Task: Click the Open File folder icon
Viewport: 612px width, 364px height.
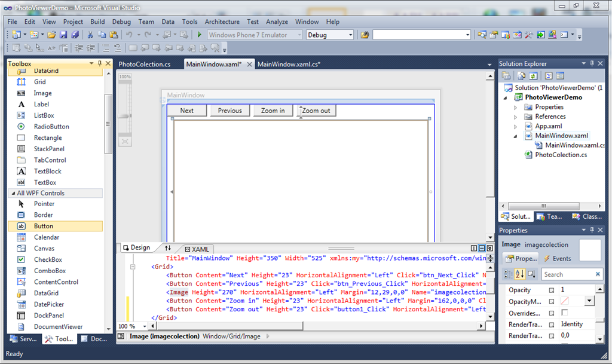Action: 52,35
